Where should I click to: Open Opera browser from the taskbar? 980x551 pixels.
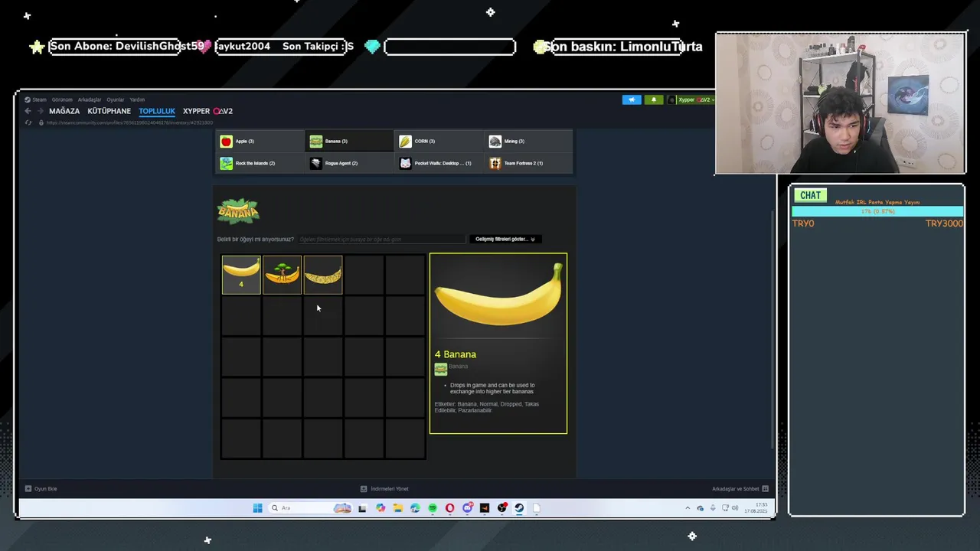449,508
